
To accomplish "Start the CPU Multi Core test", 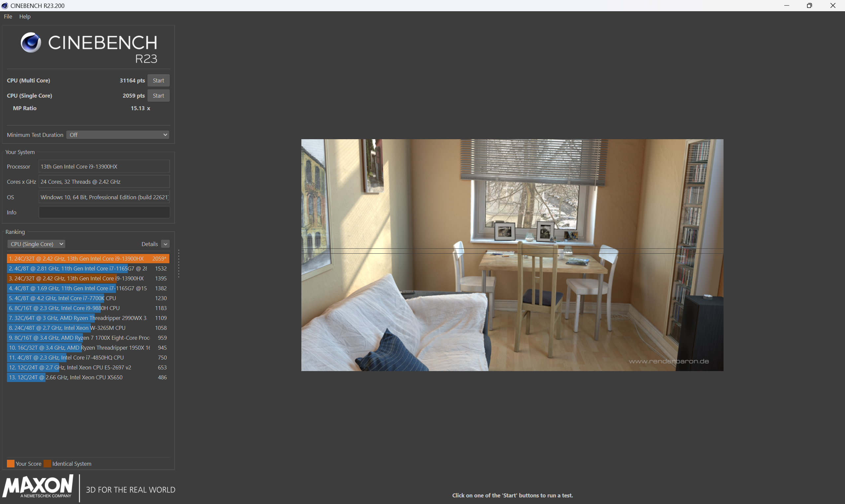I will click(x=158, y=80).
